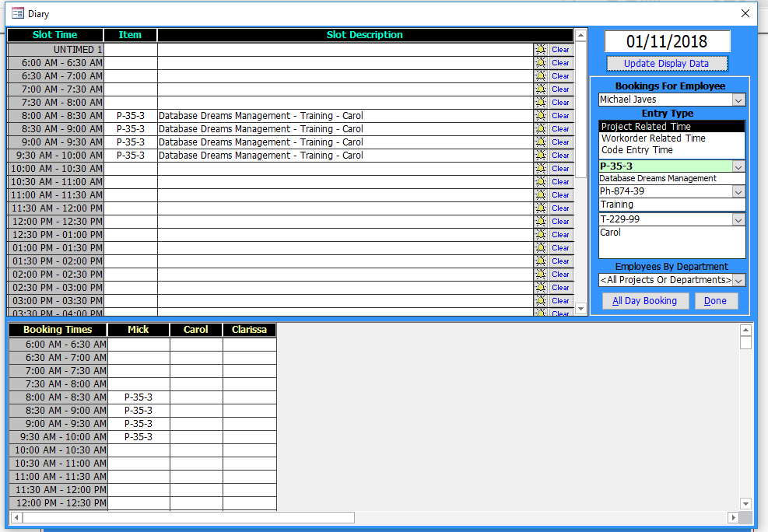Click the All Day Booking button
768x532 pixels.
(x=645, y=301)
